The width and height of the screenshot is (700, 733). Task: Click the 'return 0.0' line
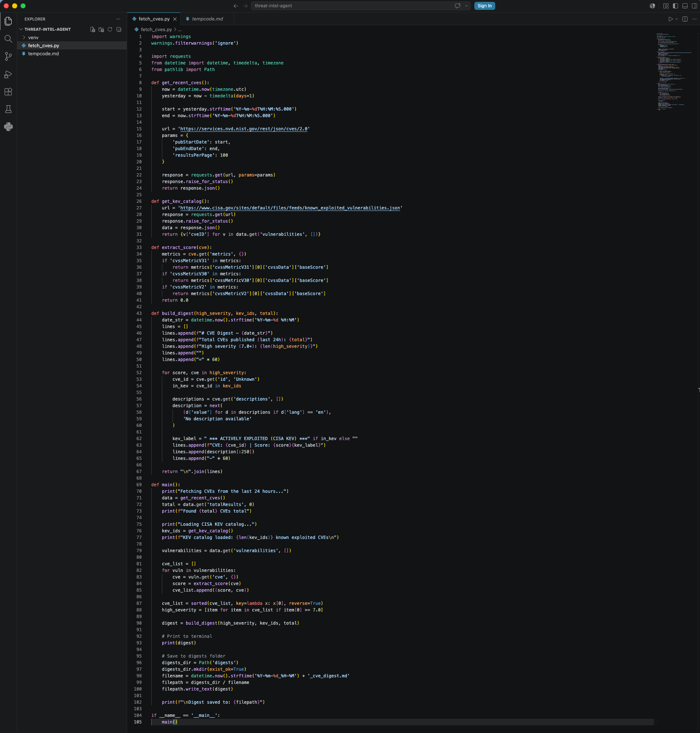coord(175,300)
